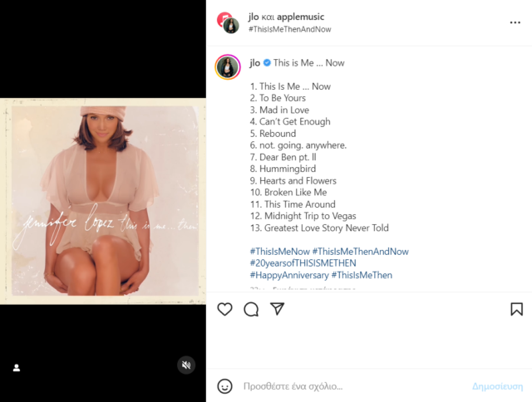Click the album cover video
The height and width of the screenshot is (402, 532).
103,201
